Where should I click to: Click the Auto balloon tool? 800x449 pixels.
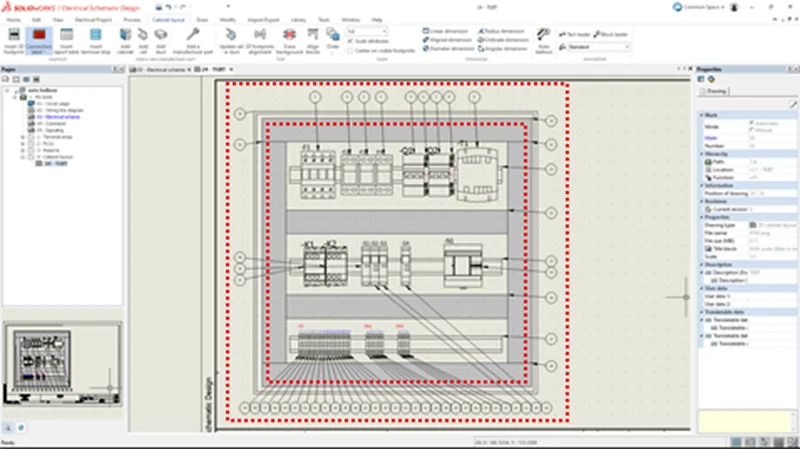(543, 38)
